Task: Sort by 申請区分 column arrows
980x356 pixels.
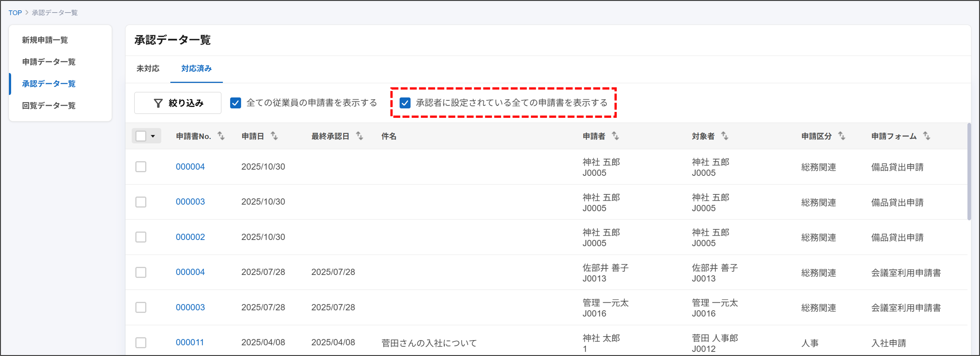Action: pos(841,136)
